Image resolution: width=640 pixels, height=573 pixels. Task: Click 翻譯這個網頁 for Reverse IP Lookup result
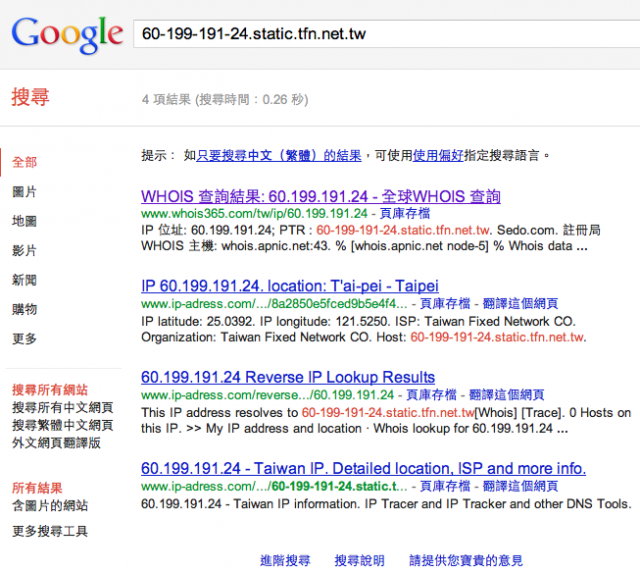(x=507, y=395)
